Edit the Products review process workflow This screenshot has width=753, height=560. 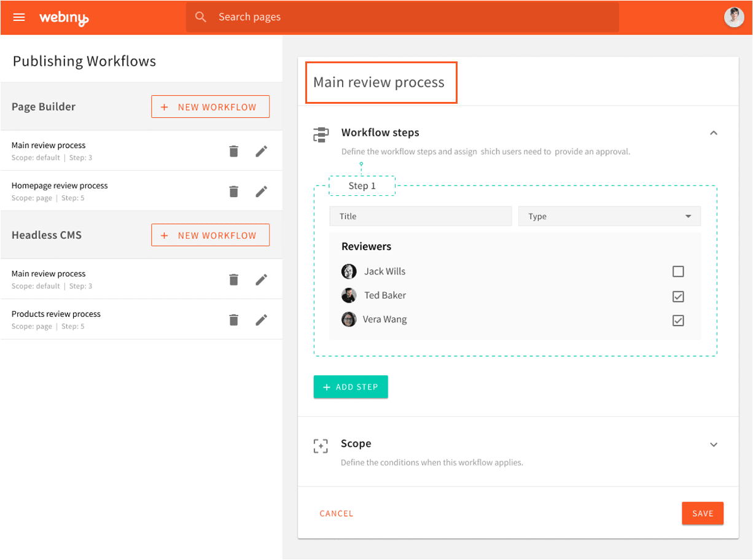[262, 320]
